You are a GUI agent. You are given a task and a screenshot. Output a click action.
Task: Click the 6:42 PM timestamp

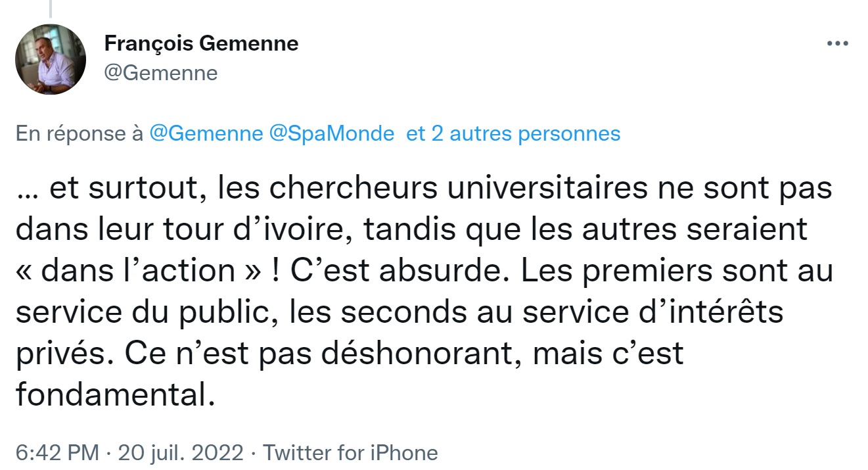(58, 453)
